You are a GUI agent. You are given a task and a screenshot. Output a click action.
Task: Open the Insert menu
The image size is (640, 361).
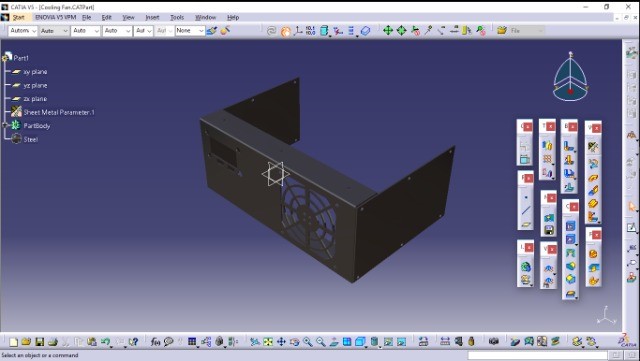[152, 18]
